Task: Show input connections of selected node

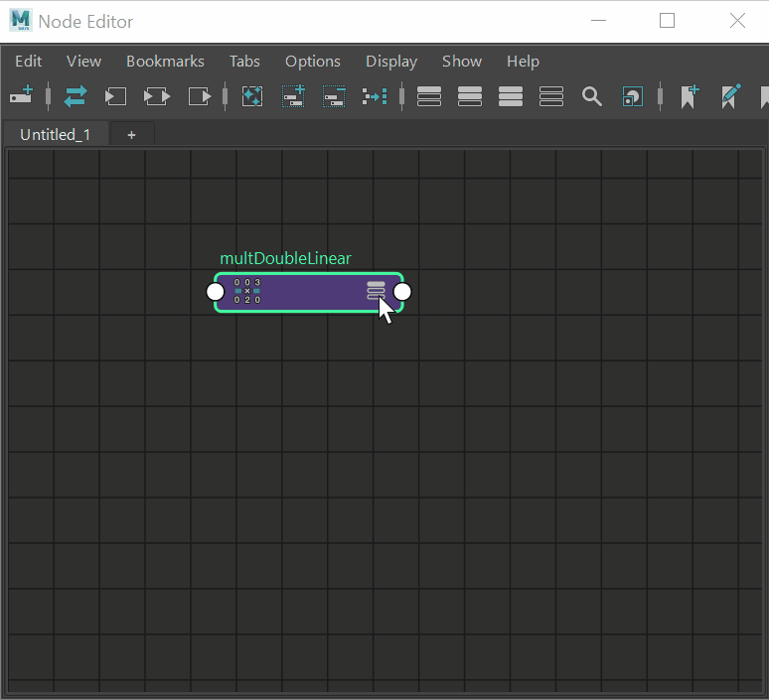Action: [116, 96]
